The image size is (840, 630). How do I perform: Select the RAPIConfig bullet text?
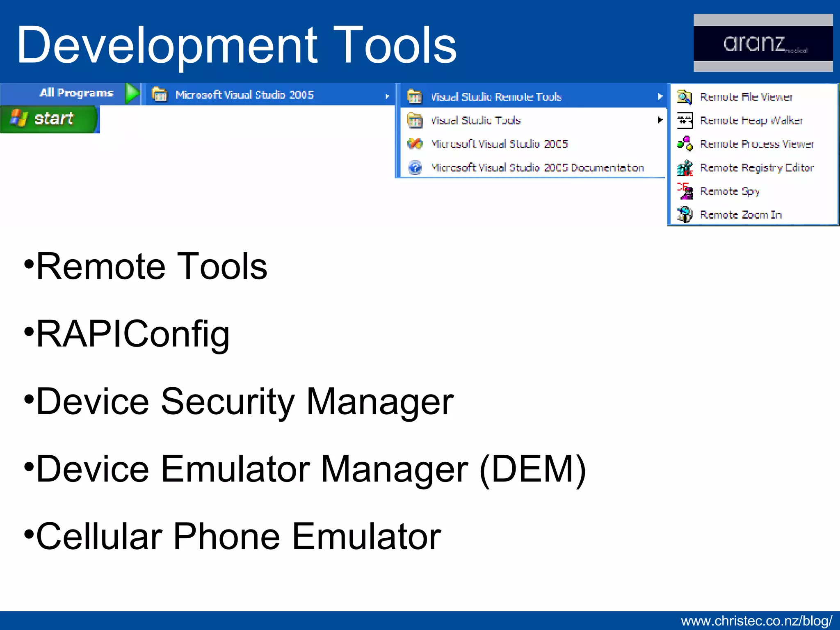pyautogui.click(x=133, y=335)
